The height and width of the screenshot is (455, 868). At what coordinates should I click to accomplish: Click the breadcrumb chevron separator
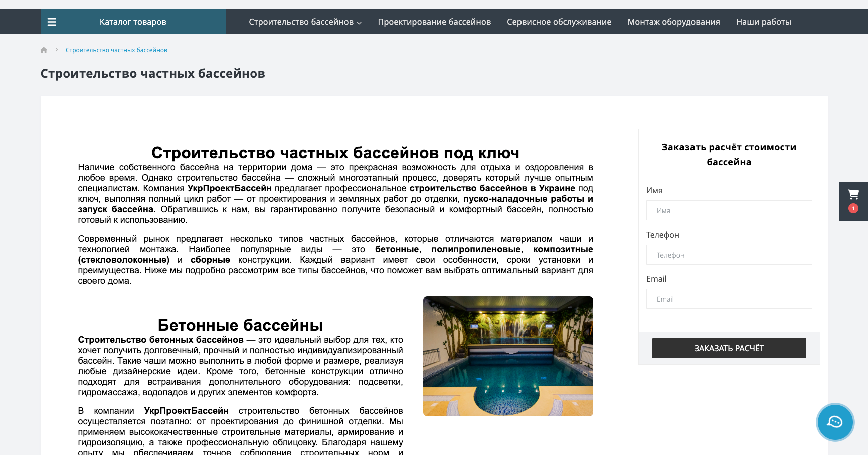57,50
